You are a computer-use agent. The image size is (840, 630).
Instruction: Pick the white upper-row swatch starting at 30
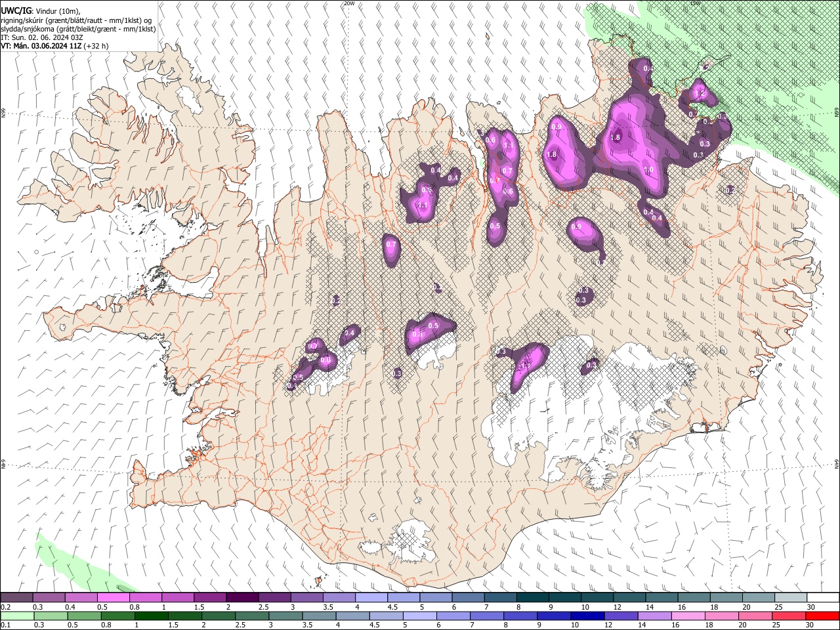(x=822, y=598)
